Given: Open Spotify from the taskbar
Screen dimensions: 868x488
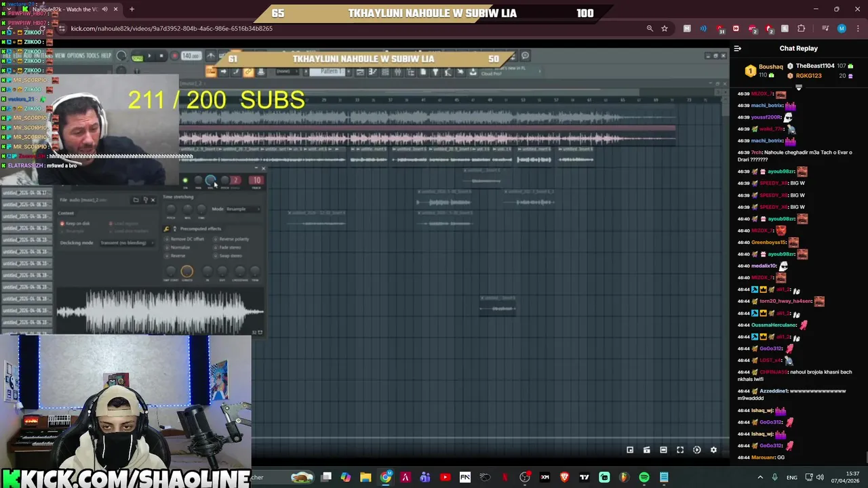Looking at the screenshot, I should (644, 477).
